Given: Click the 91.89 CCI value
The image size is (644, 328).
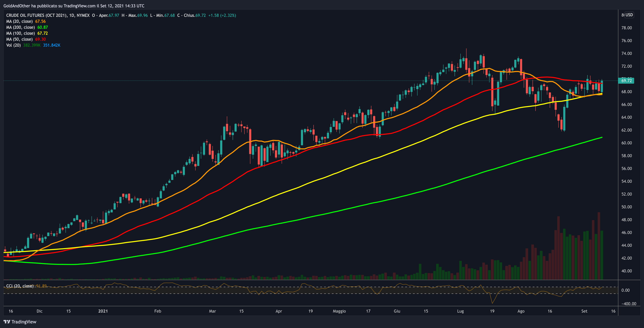Looking at the screenshot, I should (x=41, y=286).
